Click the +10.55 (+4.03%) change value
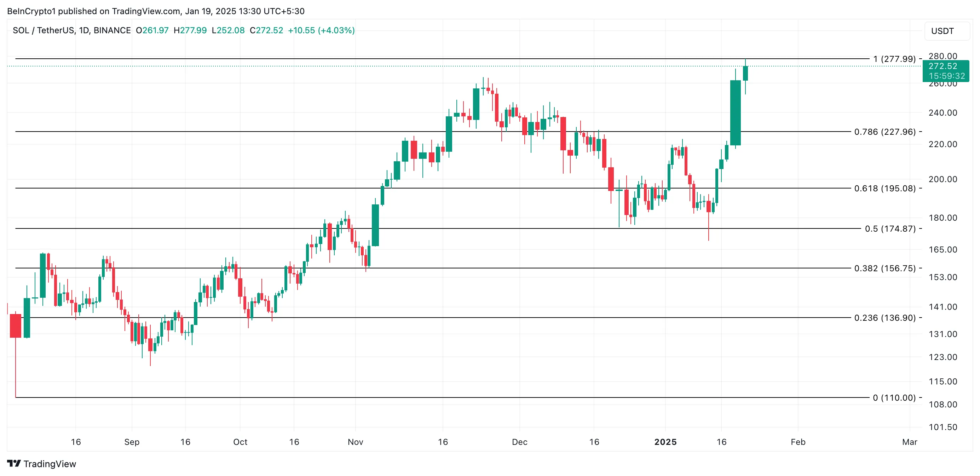980x476 pixels. (x=321, y=30)
